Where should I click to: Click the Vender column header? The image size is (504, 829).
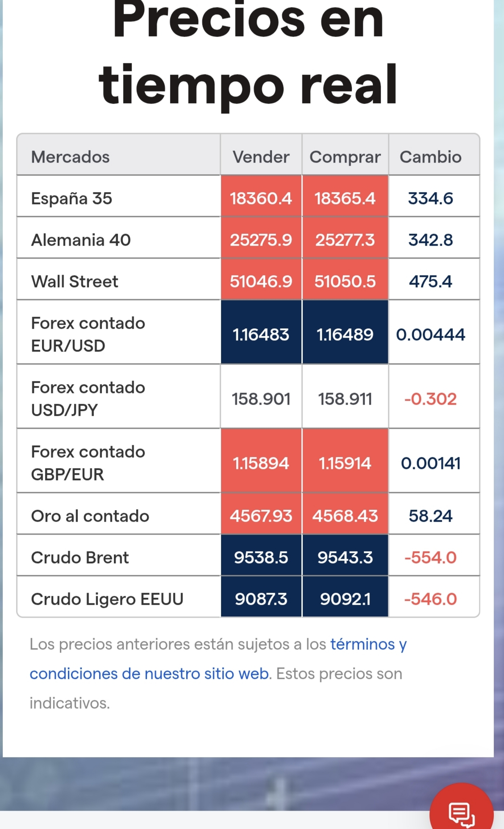(x=261, y=157)
